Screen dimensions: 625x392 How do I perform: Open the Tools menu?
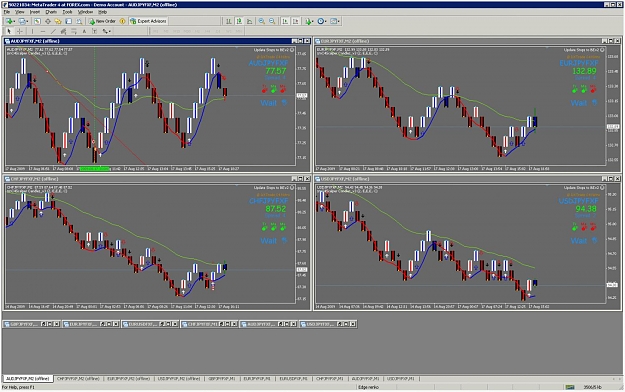click(x=67, y=12)
